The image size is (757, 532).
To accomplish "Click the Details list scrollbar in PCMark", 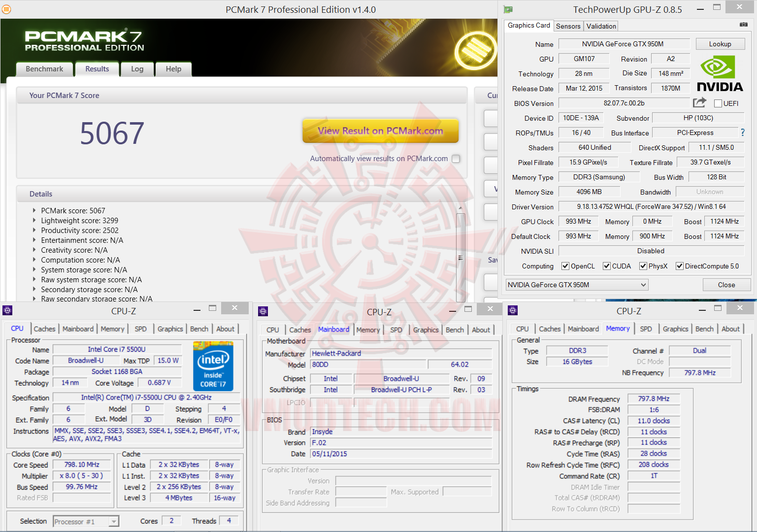I will (x=461, y=257).
